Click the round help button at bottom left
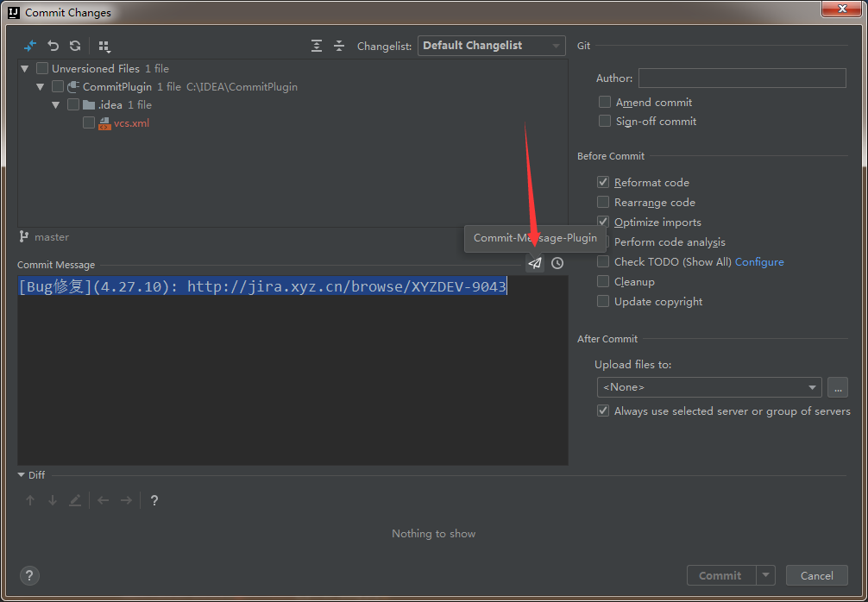Screen dimensions: 868x602 point(30,575)
